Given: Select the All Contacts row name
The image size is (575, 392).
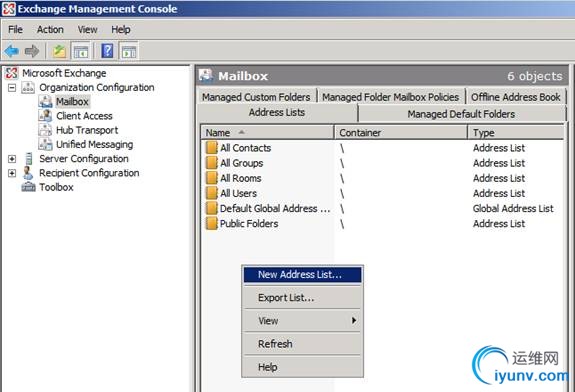Looking at the screenshot, I should point(245,148).
